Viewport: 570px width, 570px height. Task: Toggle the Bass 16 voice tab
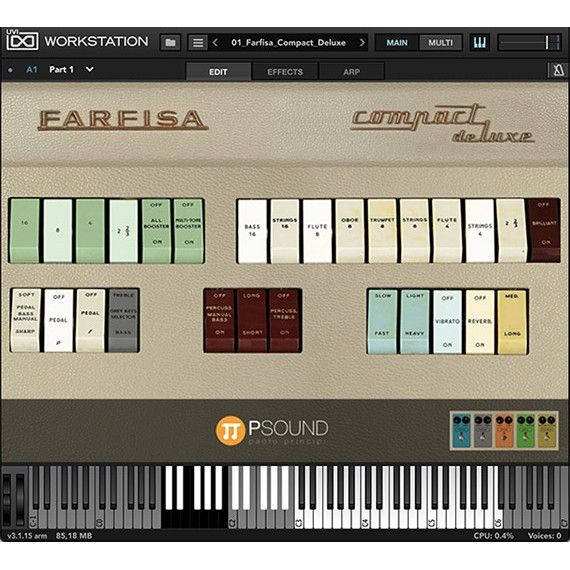coord(252,230)
